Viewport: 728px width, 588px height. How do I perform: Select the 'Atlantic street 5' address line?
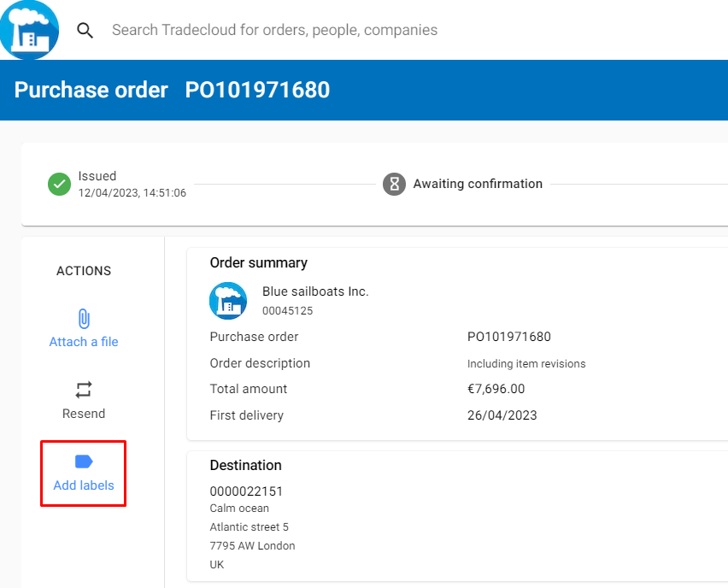249,527
